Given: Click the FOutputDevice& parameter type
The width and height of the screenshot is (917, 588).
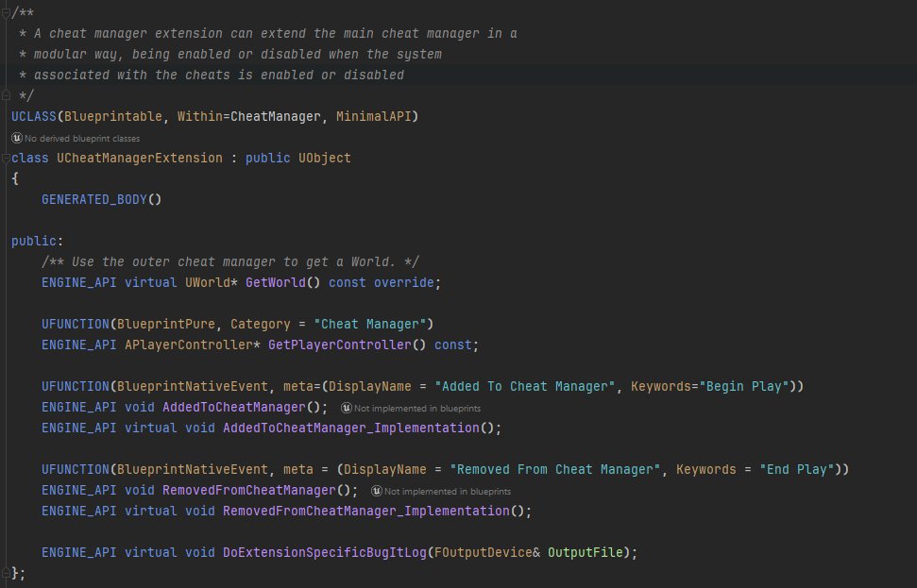Looking at the screenshot, I should point(487,552).
